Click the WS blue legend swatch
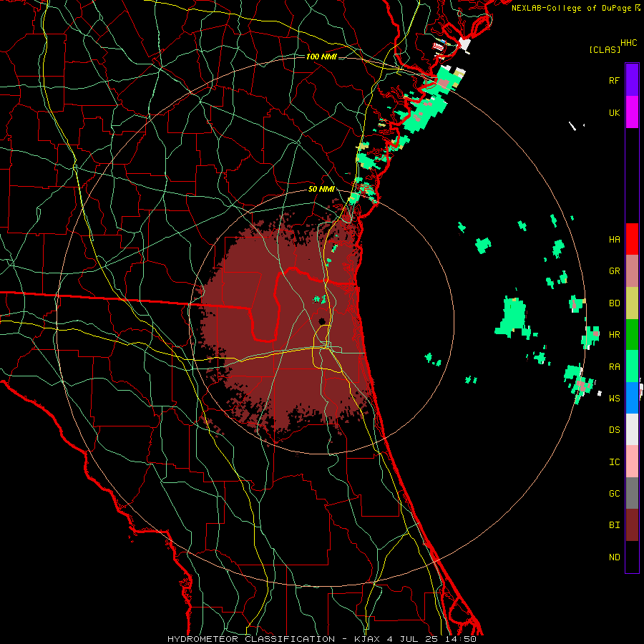This screenshot has height=644, width=644. coord(632,398)
